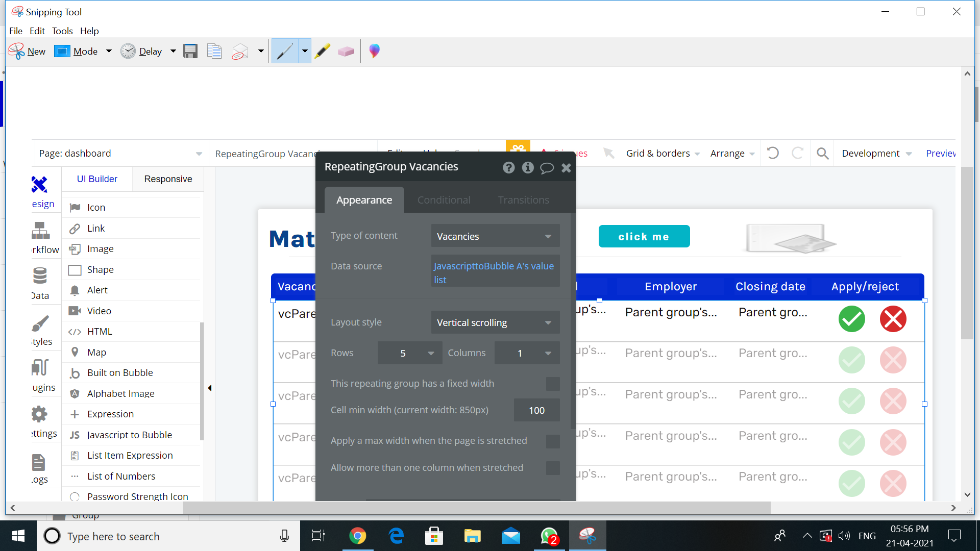Click the Save Snip floppy disk icon
Screen dimensions: 980x551
[190, 51]
